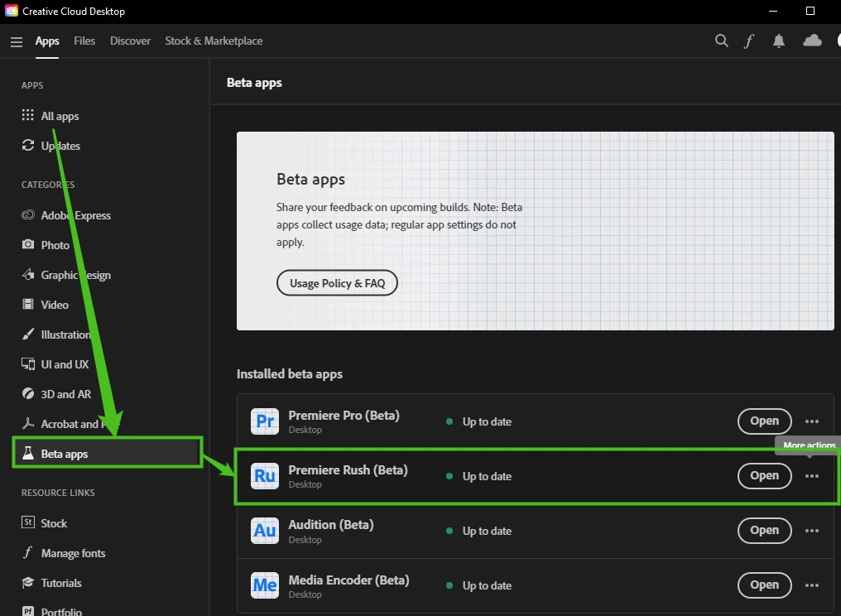The height and width of the screenshot is (616, 841).
Task: Open the Video category
Action: [45, 305]
